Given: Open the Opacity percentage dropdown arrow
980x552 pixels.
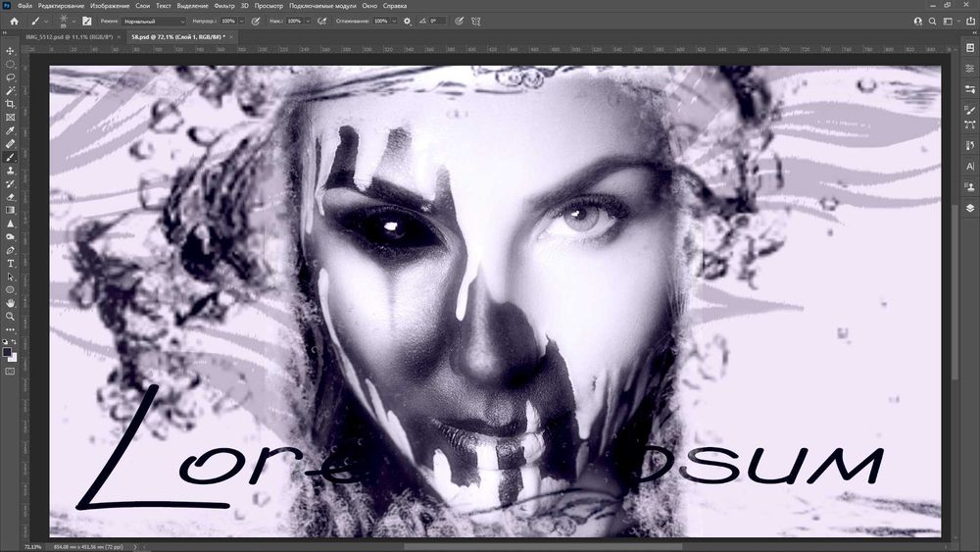Looking at the screenshot, I should (242, 22).
